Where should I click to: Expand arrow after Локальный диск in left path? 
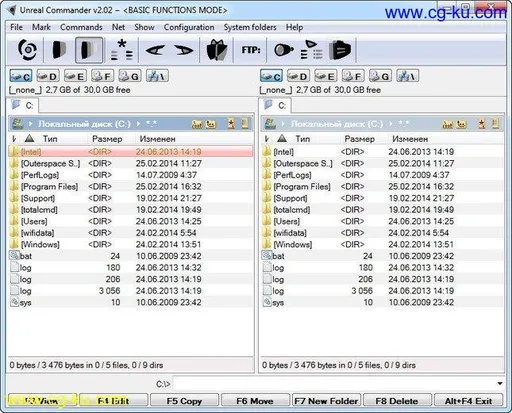[139, 124]
